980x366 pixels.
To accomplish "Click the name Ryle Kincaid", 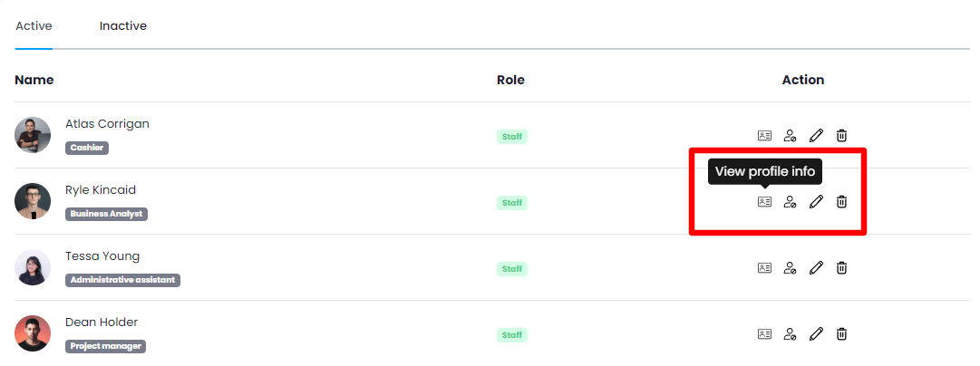I will [101, 190].
